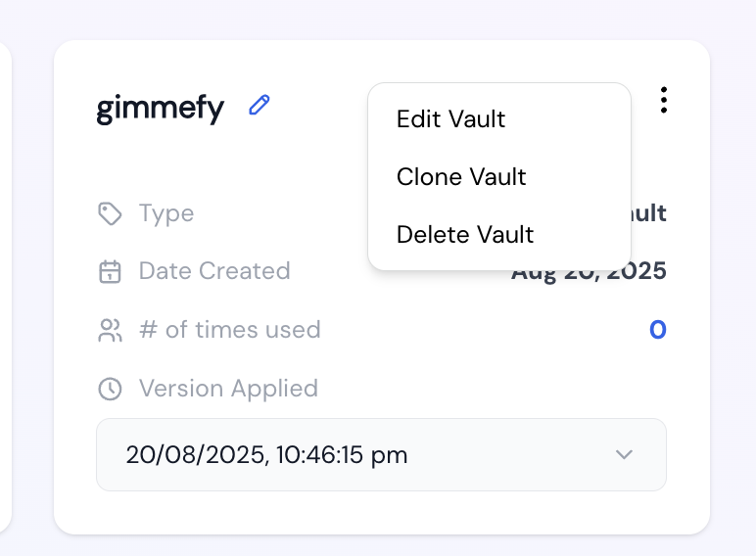Click the neighboring card at the left edge
This screenshot has height=556, width=756.
[x=5, y=284]
